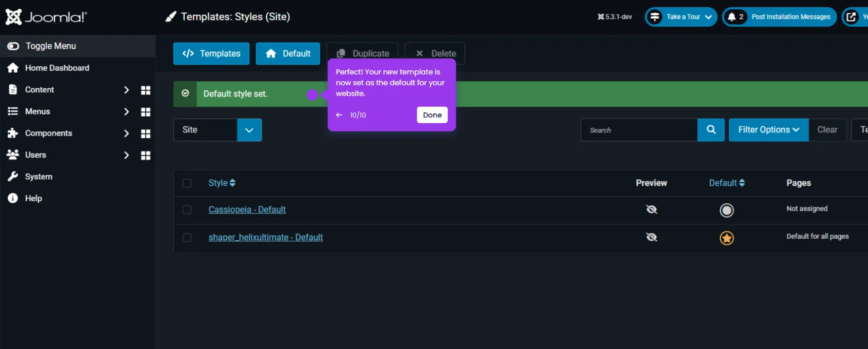The image size is (868, 349).
Task: Open the Menus dashboard grid icon
Action: pyautogui.click(x=146, y=112)
